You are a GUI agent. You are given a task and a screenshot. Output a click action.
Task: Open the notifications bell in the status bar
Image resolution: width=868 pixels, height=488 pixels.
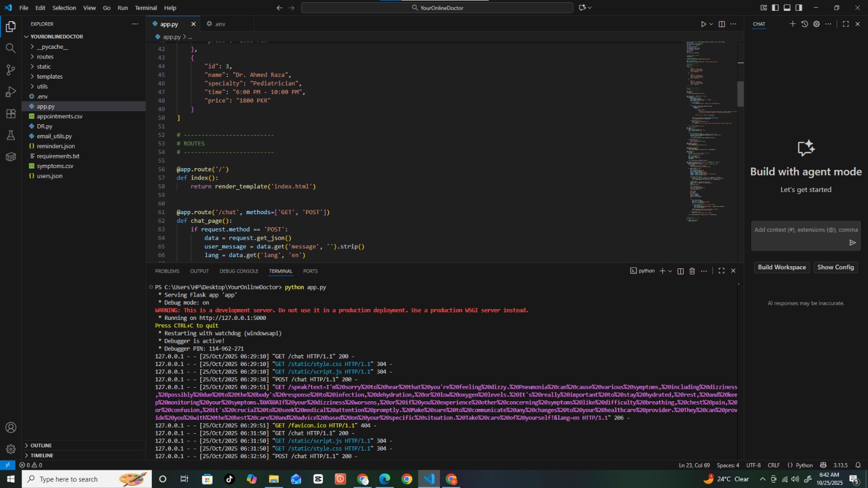[858, 465]
